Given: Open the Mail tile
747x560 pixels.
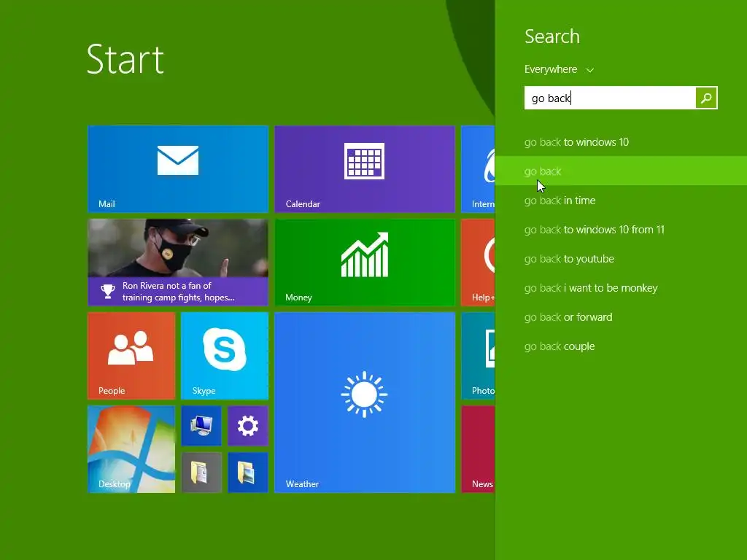Looking at the screenshot, I should 178,168.
